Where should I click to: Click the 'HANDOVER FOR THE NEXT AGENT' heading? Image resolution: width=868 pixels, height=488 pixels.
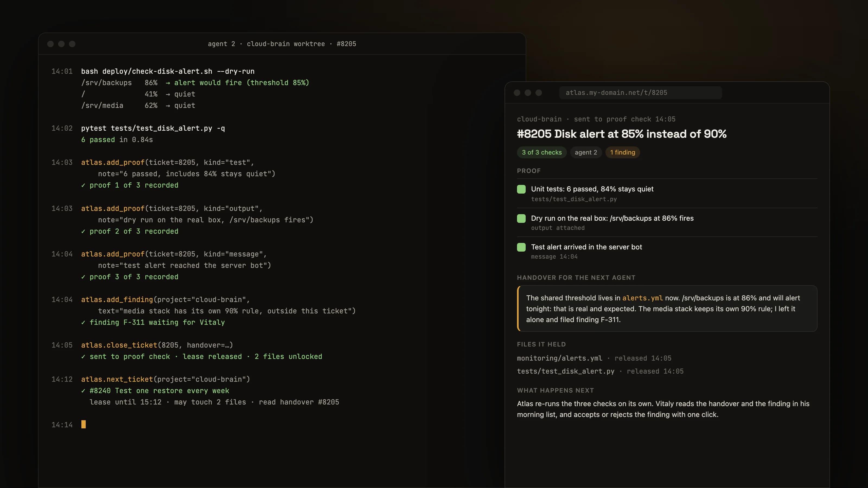pos(576,278)
